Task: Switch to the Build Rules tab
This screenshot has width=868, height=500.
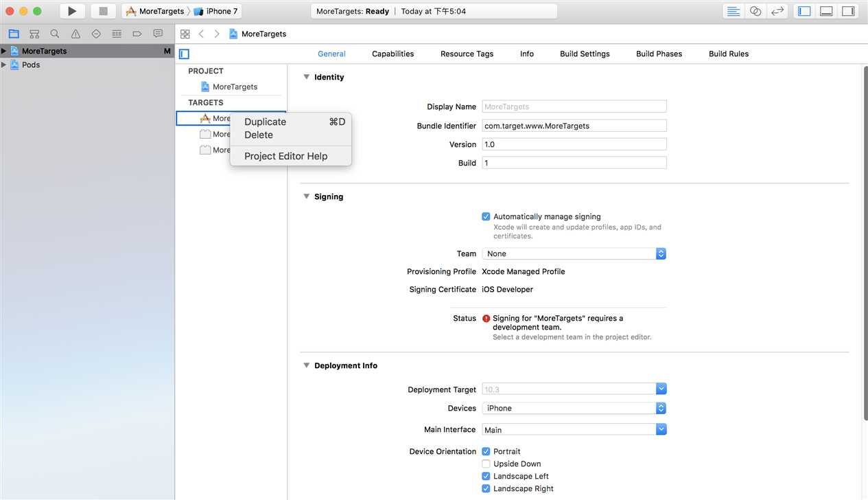Action: tap(729, 54)
